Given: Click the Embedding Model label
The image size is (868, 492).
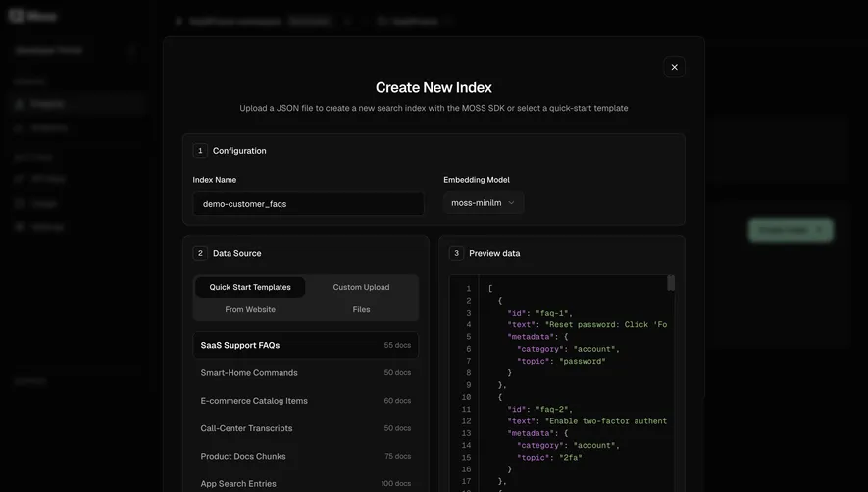Looking at the screenshot, I should [477, 180].
